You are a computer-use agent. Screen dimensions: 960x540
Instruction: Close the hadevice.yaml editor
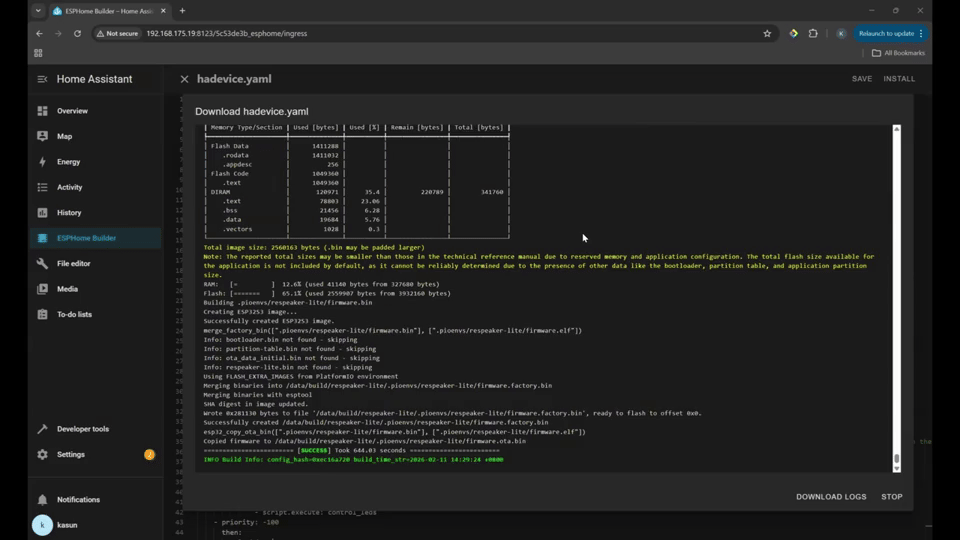tap(184, 79)
